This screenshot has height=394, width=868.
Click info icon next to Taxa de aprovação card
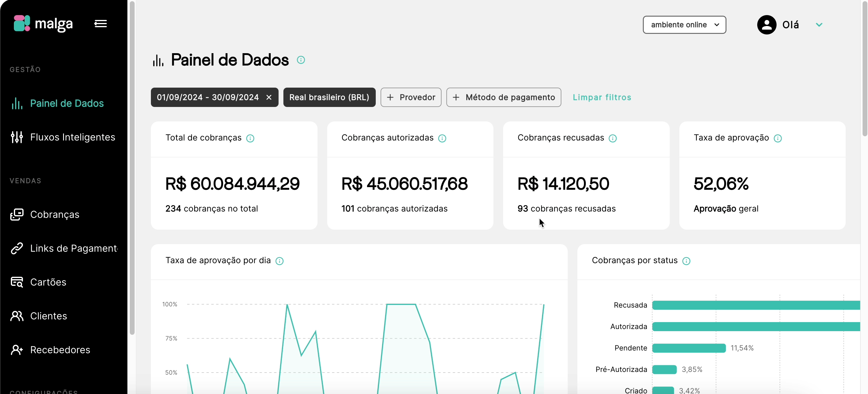tap(777, 138)
